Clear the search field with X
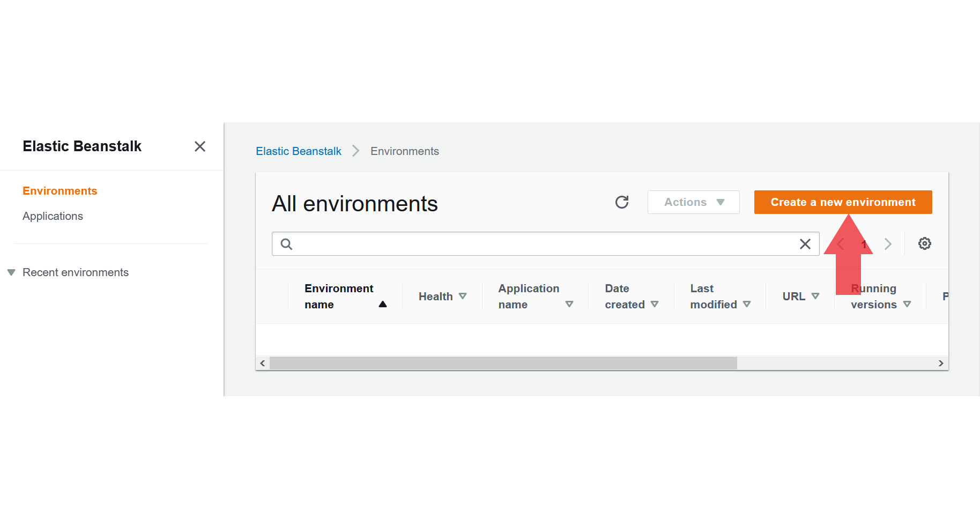Screen dimensions: 980x518 (x=805, y=244)
